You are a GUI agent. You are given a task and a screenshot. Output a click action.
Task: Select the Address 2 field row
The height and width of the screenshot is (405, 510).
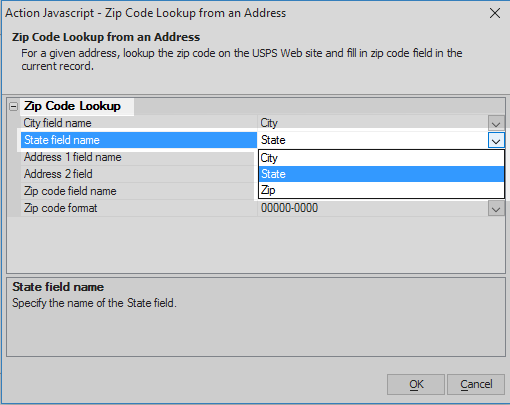[139, 174]
